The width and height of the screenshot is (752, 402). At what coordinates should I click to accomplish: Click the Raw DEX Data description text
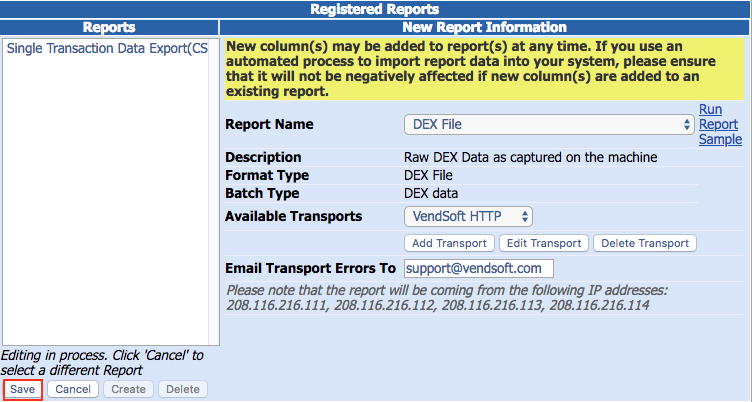click(x=530, y=157)
